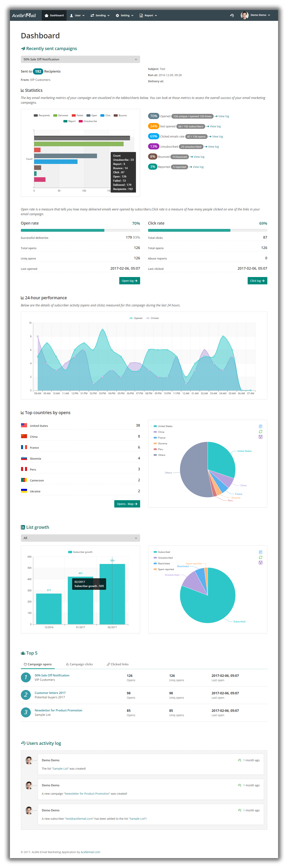Toggle Bounce series in bar chart legend
The width and height of the screenshot is (288, 868).
(x=120, y=116)
